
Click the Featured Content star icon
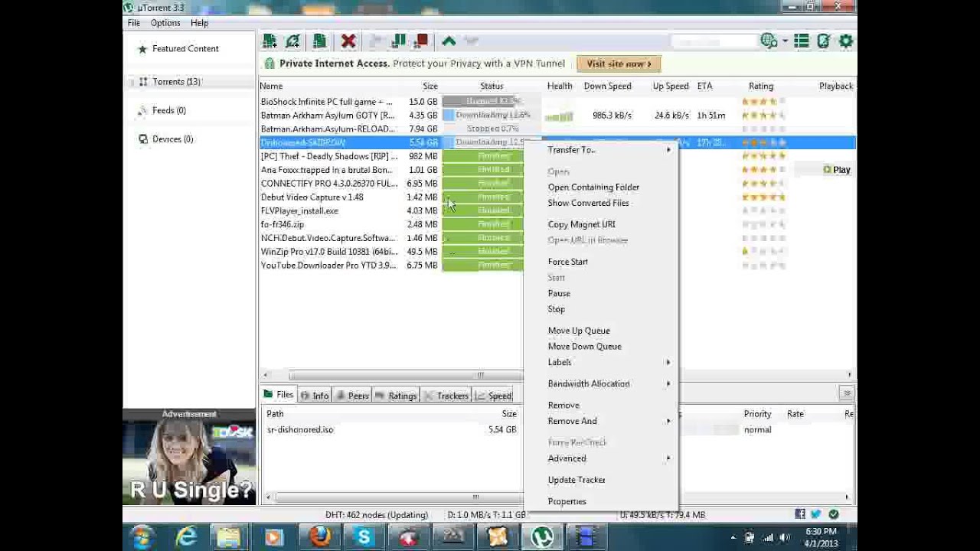pos(142,49)
